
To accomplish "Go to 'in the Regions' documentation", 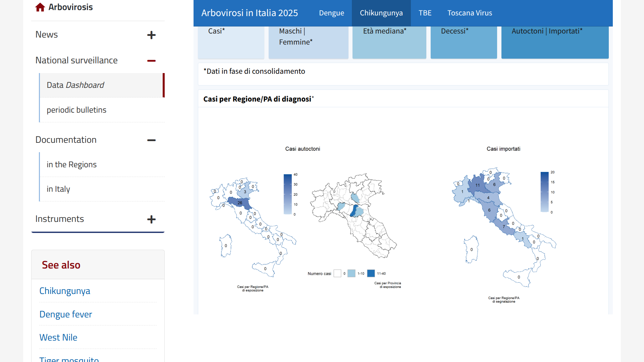I will (71, 165).
